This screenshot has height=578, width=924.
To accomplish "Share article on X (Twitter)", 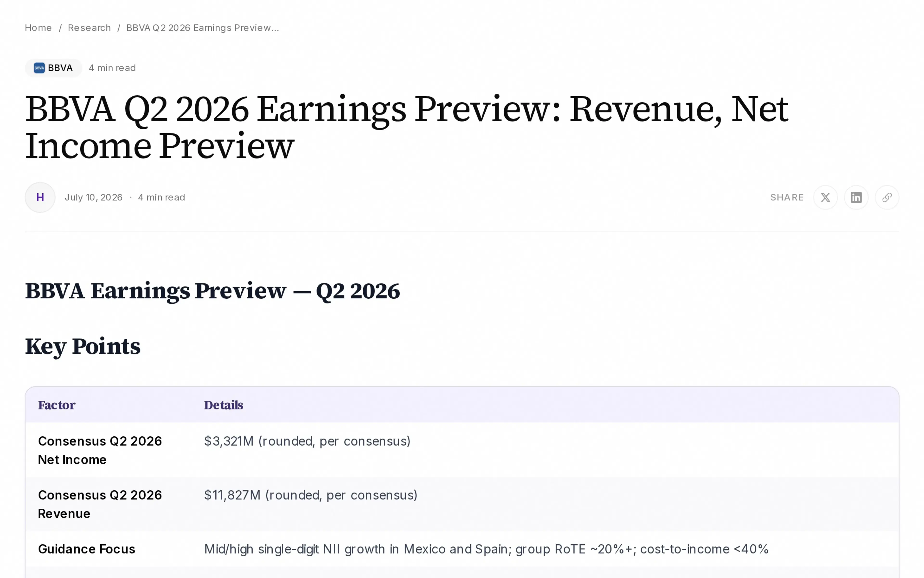I will (x=825, y=197).
